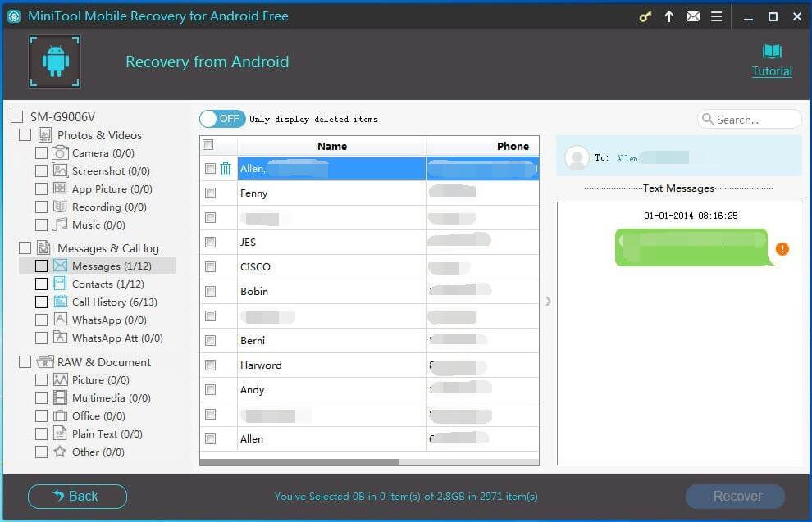Tick the checkbox for CISCO's row
This screenshot has width=812, height=522.
click(x=210, y=266)
